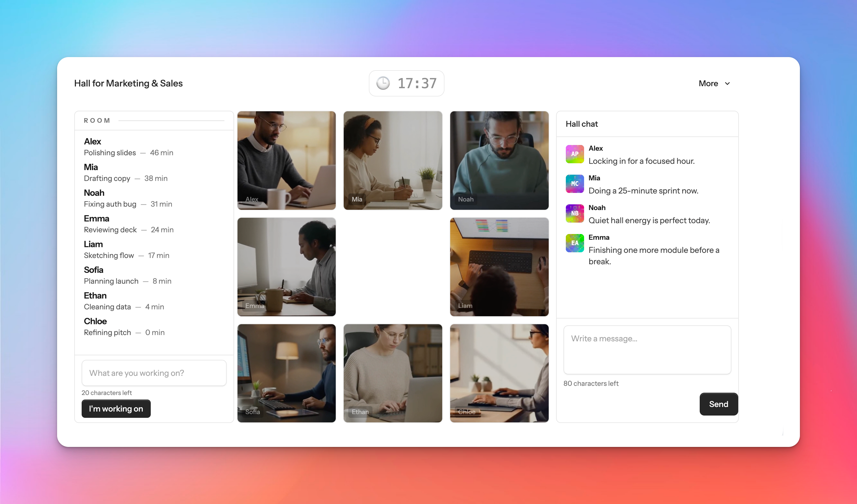Click Alex's AP avatar in Hall chat
Viewport: 857px width, 504px height.
tap(574, 154)
